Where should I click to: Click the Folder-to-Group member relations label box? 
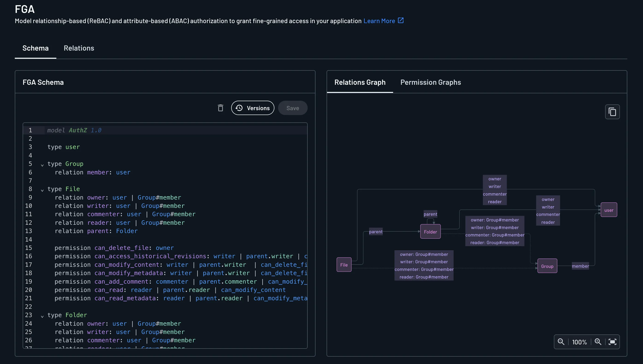click(x=494, y=231)
